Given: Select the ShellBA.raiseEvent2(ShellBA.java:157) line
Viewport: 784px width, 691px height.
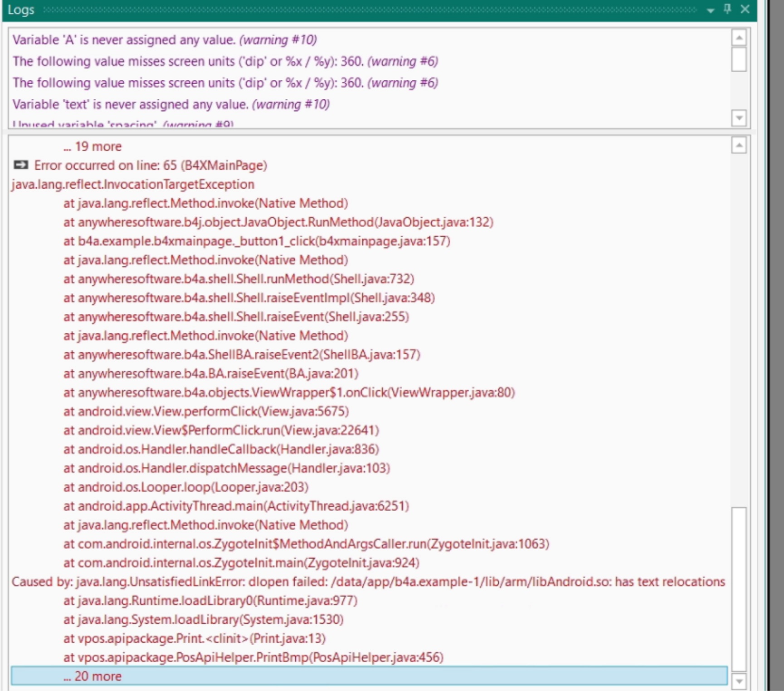Looking at the screenshot, I should 242,354.
